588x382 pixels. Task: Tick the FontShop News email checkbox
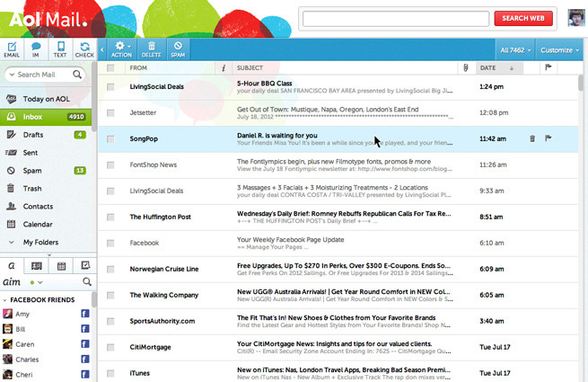110,164
